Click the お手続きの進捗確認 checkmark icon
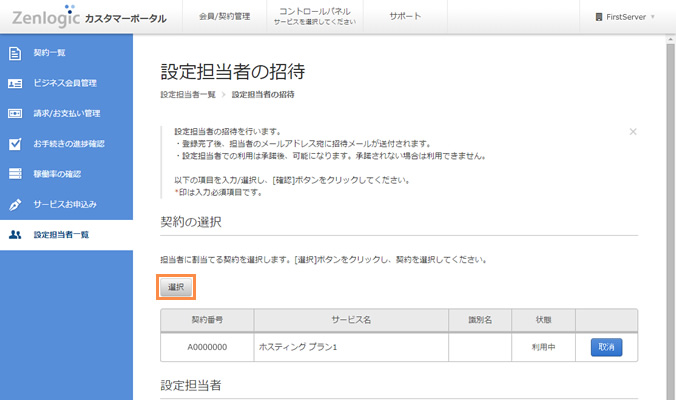 (15, 144)
